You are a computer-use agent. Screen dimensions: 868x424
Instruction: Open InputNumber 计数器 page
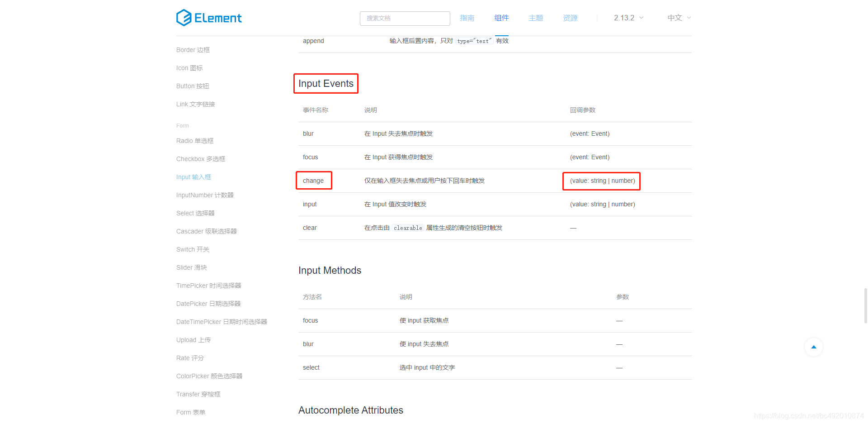point(205,195)
